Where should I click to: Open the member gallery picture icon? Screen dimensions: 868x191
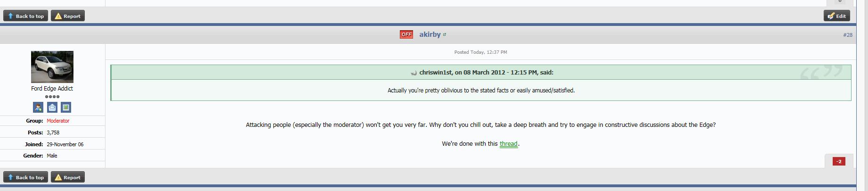(x=66, y=108)
